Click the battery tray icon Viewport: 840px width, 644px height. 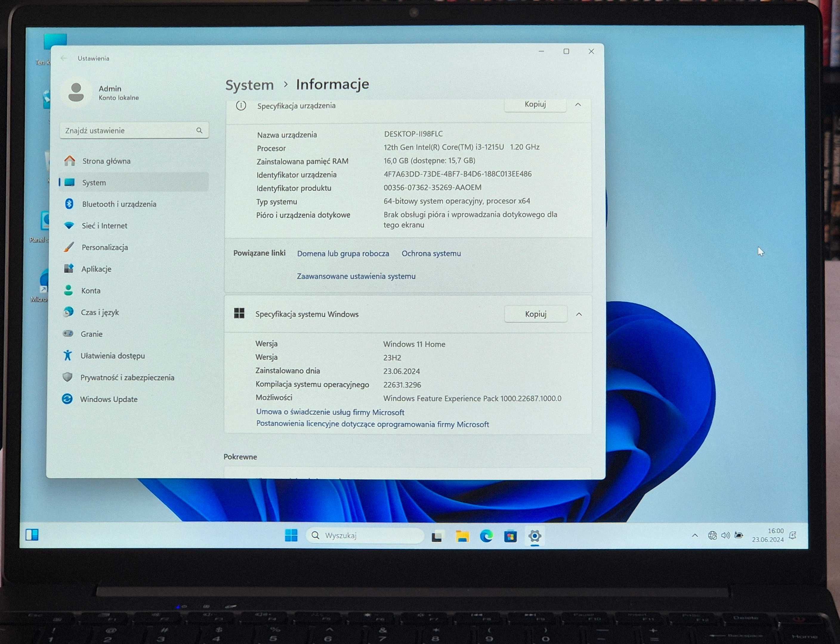pos(739,535)
